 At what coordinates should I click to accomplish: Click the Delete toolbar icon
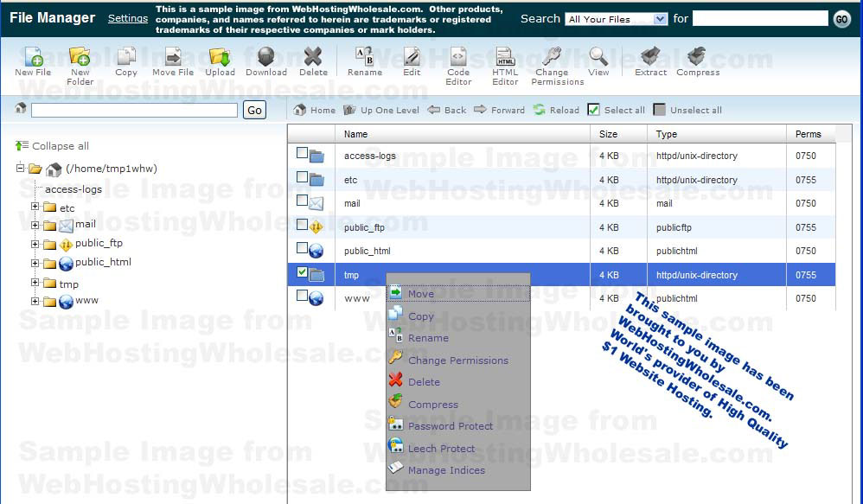[x=313, y=56]
